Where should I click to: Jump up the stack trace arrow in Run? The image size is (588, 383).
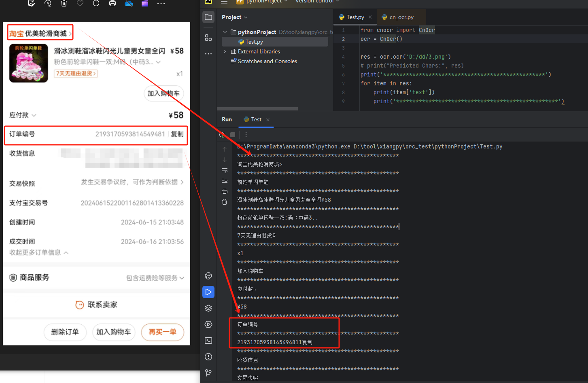(x=225, y=149)
